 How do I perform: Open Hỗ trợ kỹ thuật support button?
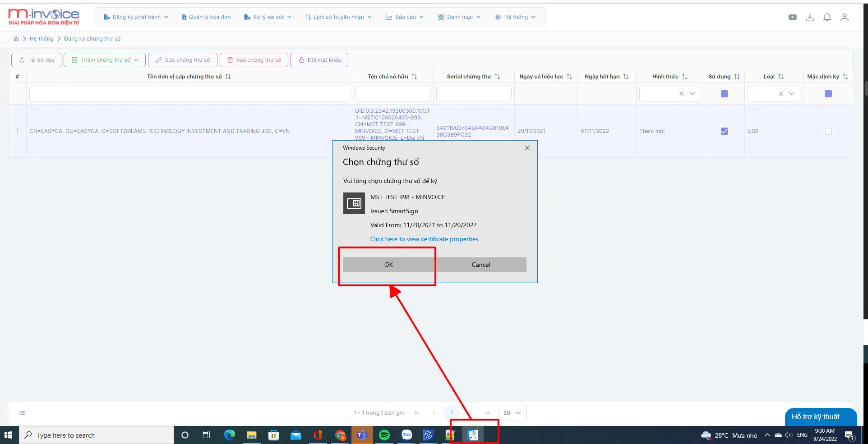tap(821, 417)
